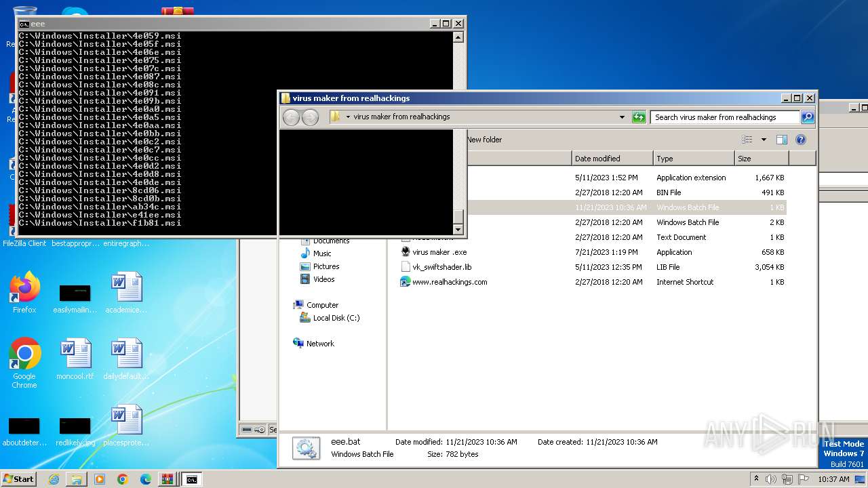The width and height of the screenshot is (868, 488).
Task: Open Explorer Help question mark icon
Action: coord(801,140)
